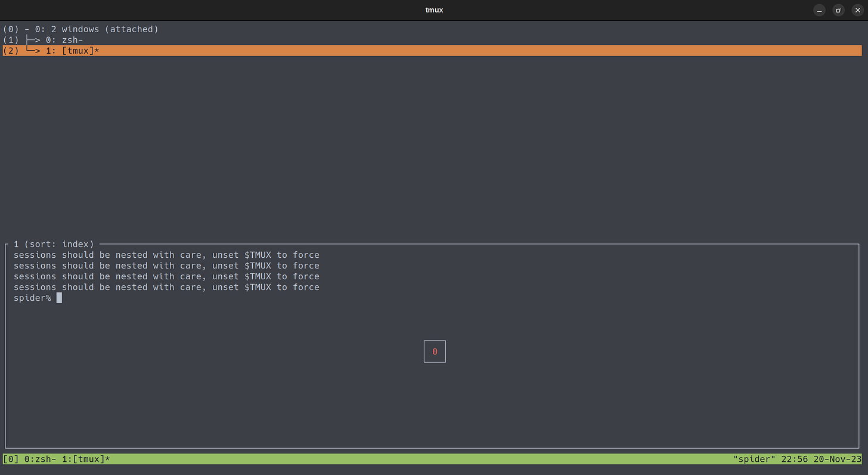Click the '22:56' clock in the status bar
The height and width of the screenshot is (475, 868).
(794, 459)
